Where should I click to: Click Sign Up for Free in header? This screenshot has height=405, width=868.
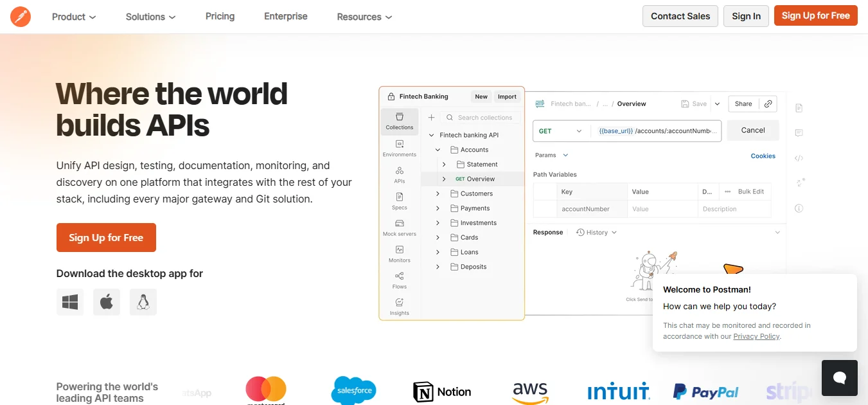click(815, 15)
